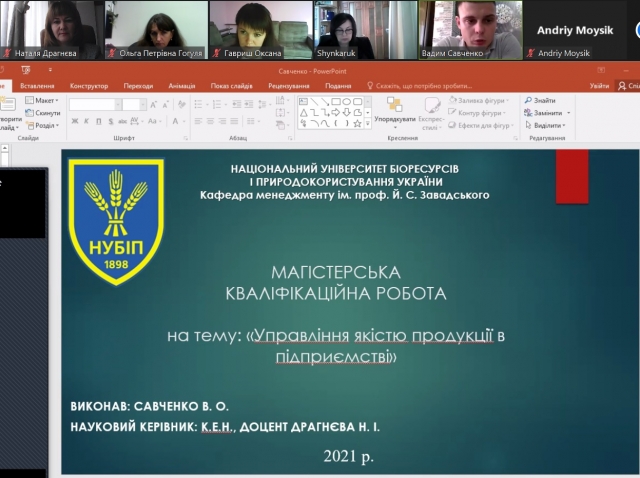The height and width of the screenshot is (478, 640).
Task: Click the Скинути reset button
Action: coord(43,113)
